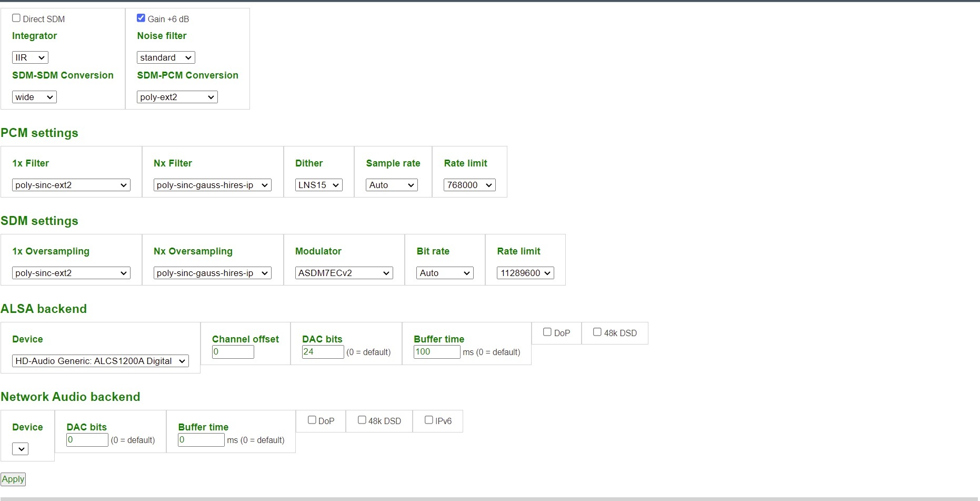
Task: Click the Apply button
Action: pyautogui.click(x=13, y=479)
